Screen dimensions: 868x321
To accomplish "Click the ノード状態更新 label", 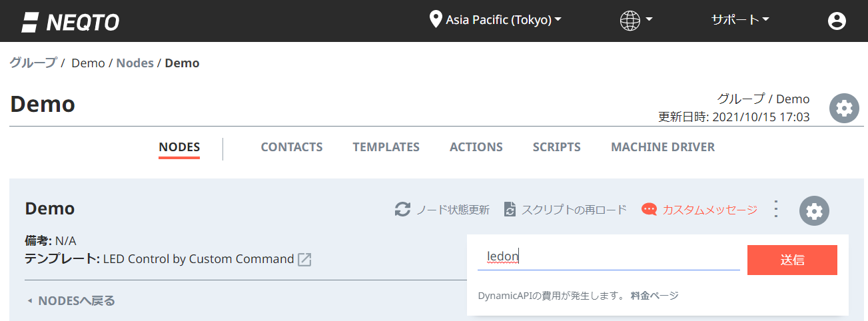I will (453, 210).
